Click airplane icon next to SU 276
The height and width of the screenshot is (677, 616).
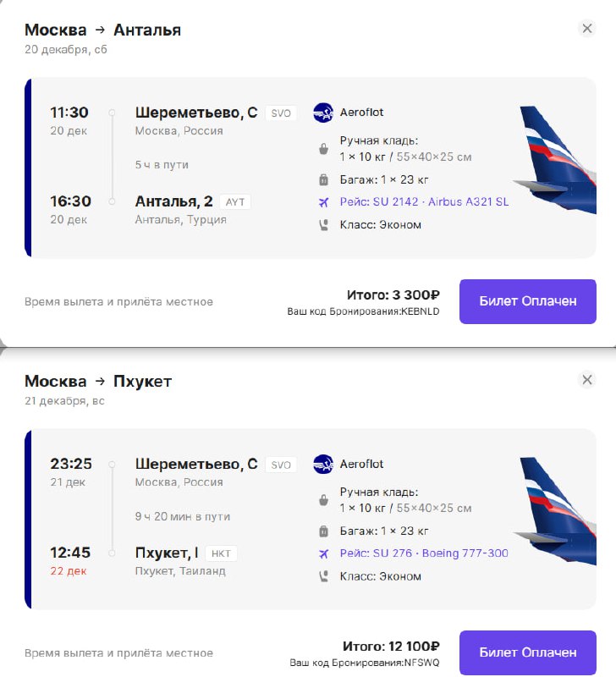coord(323,554)
